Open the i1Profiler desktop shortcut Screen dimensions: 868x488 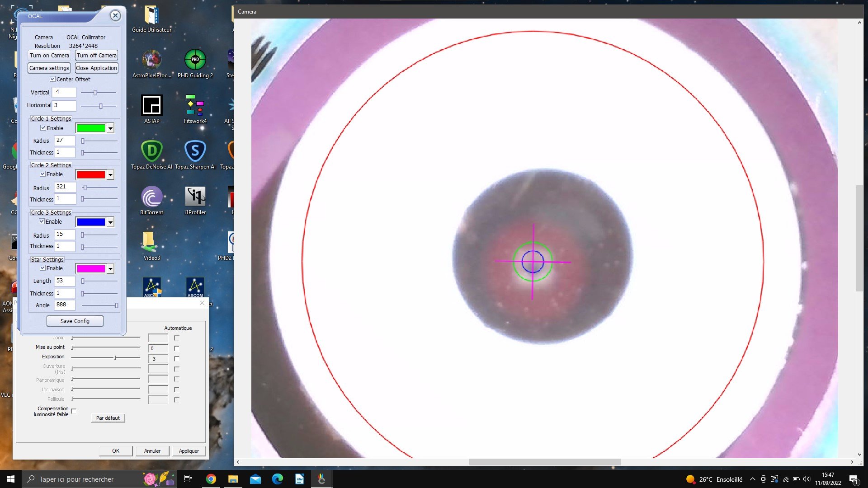[x=195, y=201]
